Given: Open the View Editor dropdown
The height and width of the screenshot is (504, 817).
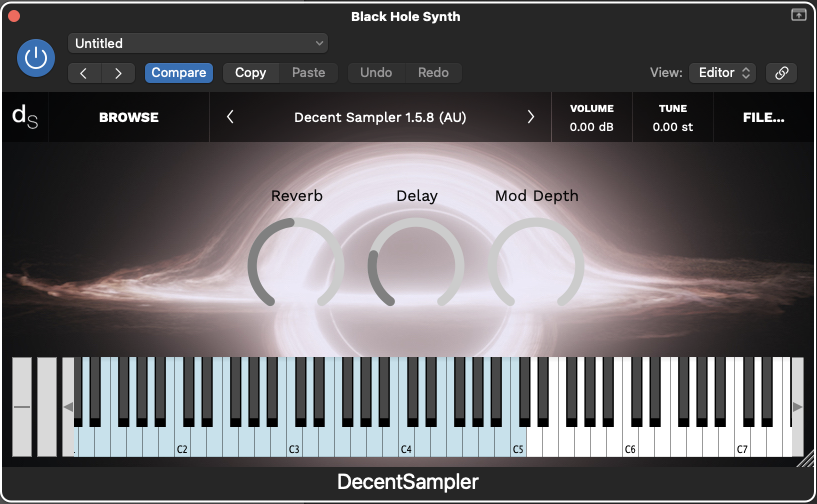Looking at the screenshot, I should tap(722, 73).
